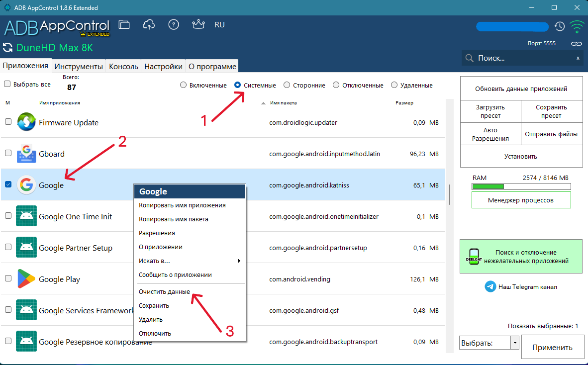This screenshot has height=365, width=588.
Task: Click the Google Play store icon
Action: [26, 279]
